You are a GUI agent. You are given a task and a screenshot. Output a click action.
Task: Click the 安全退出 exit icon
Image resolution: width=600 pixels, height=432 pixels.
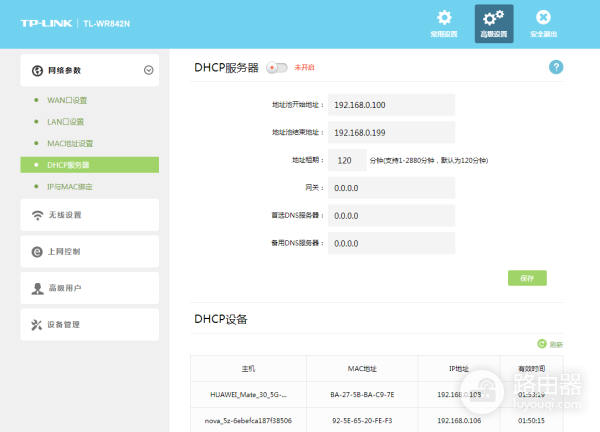(x=543, y=18)
